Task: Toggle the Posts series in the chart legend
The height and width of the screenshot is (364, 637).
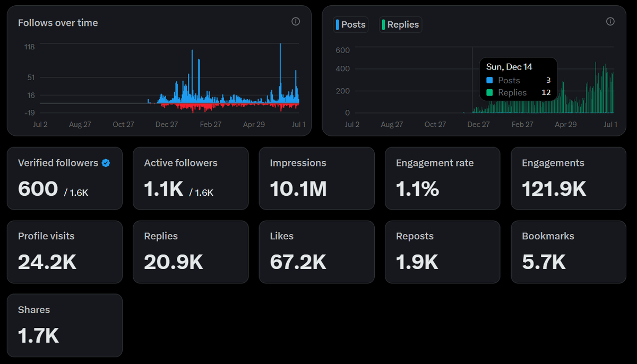Action: click(x=350, y=24)
